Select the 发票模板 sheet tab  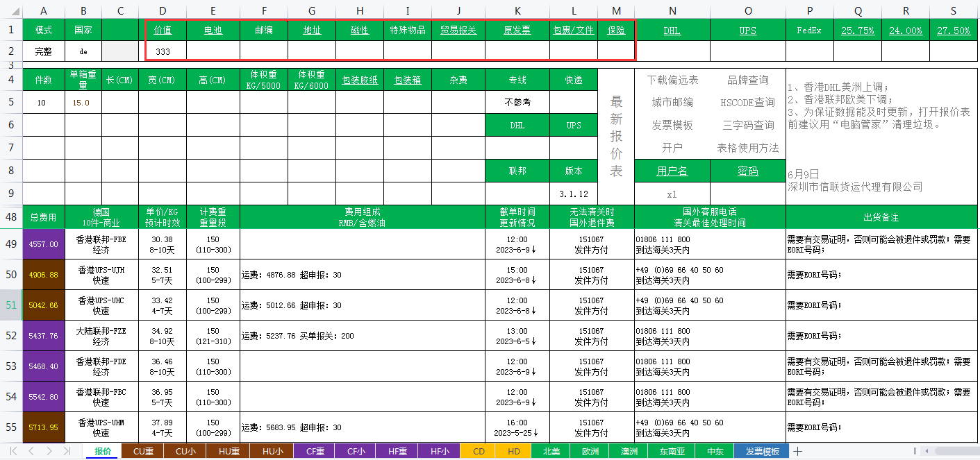click(x=762, y=452)
